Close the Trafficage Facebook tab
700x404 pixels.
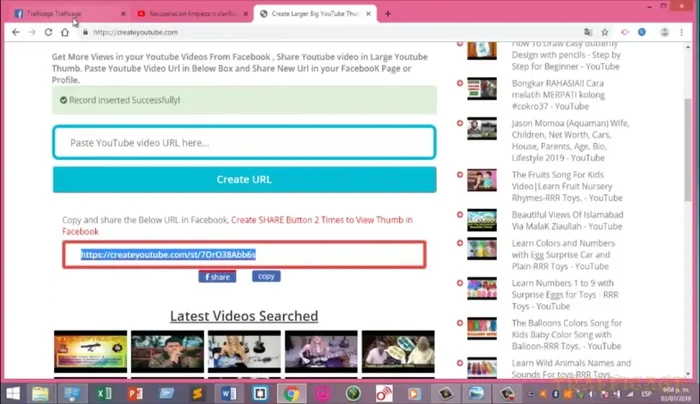pos(123,14)
